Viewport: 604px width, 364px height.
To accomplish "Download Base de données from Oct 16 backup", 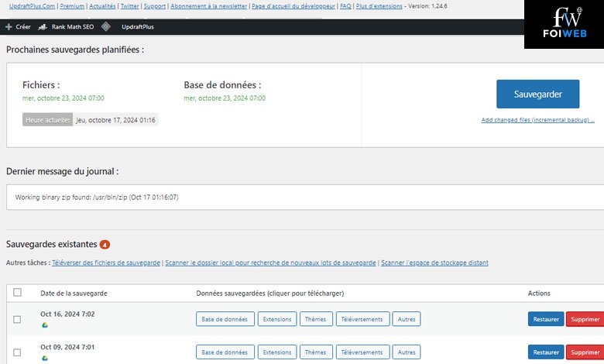I will pyautogui.click(x=225, y=319).
